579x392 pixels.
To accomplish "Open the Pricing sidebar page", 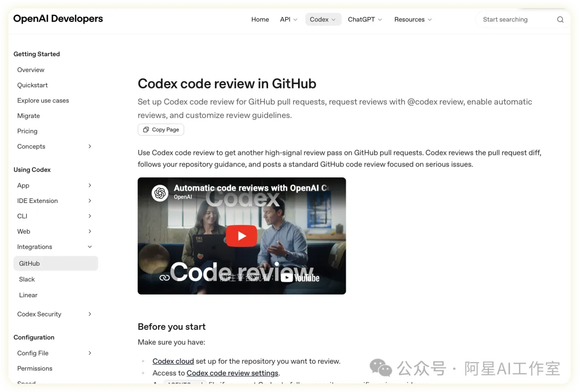I will pyautogui.click(x=27, y=131).
